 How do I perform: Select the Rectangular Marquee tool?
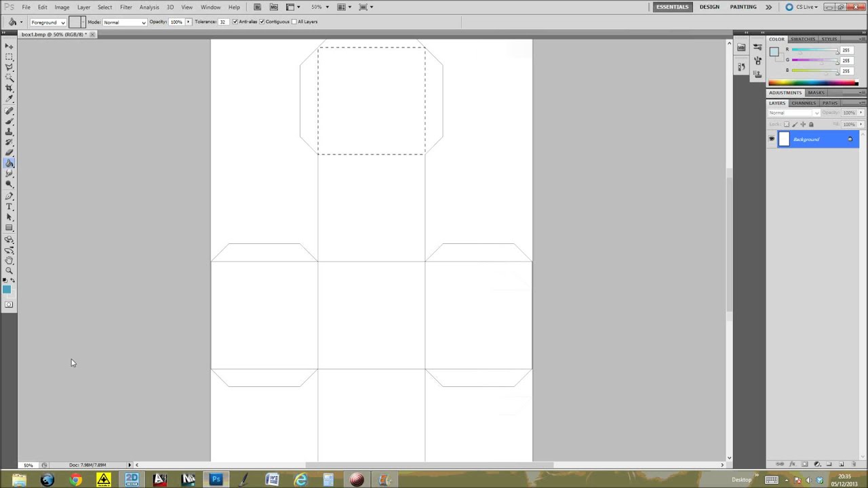[x=9, y=57]
